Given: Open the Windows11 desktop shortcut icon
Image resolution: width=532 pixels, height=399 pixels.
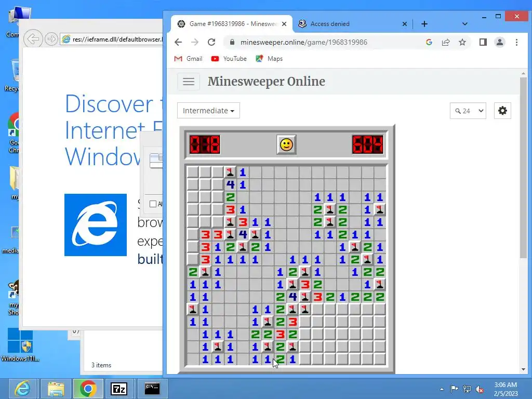Looking at the screenshot, I should [x=20, y=344].
